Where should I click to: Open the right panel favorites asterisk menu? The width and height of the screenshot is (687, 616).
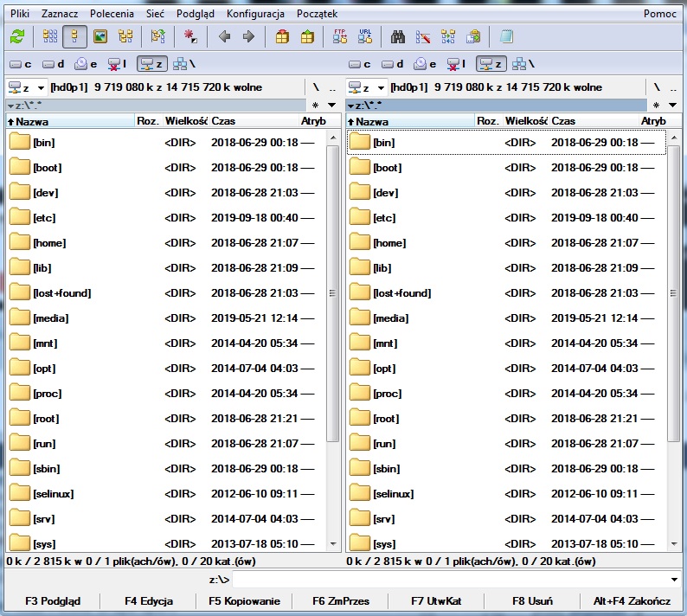656,106
